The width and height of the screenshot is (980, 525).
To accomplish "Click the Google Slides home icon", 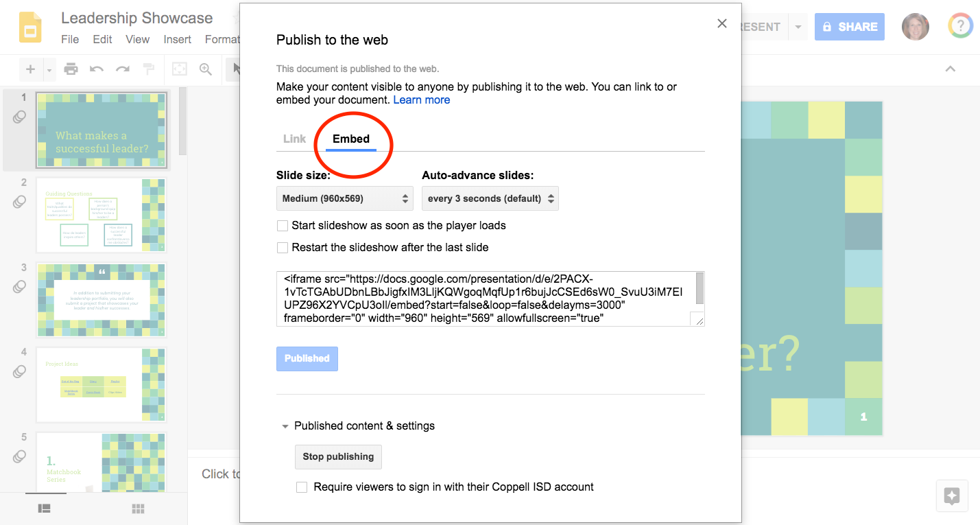I will [30, 28].
